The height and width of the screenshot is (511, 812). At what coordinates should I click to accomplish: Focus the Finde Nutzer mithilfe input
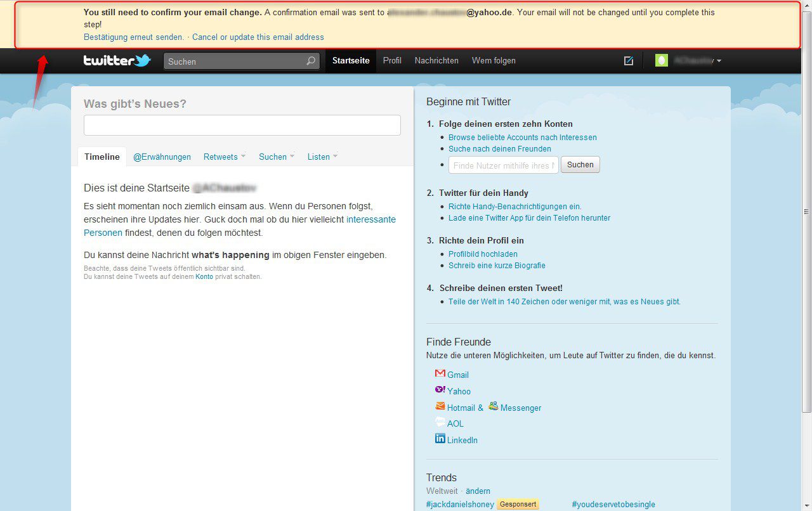click(504, 165)
